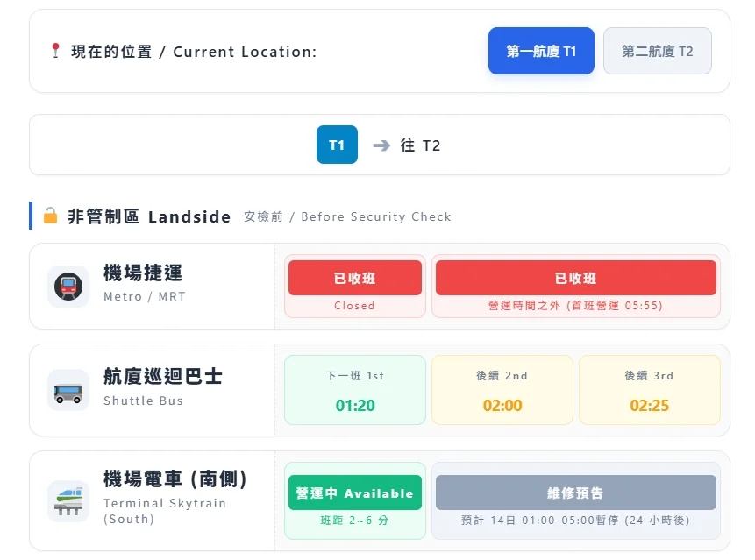Screen dimensions: 755x560
Task: Click the 已收班 首班營運 05:55 notice
Action: (x=576, y=287)
